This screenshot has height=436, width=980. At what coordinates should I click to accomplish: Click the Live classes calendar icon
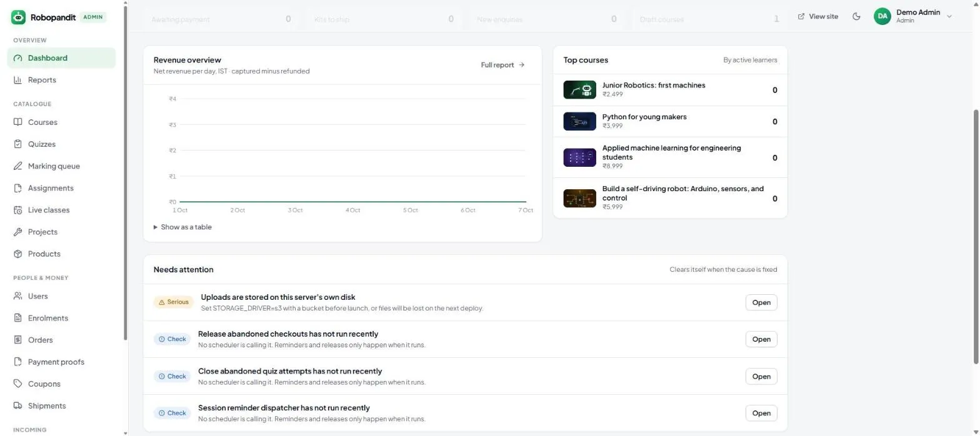[17, 210]
